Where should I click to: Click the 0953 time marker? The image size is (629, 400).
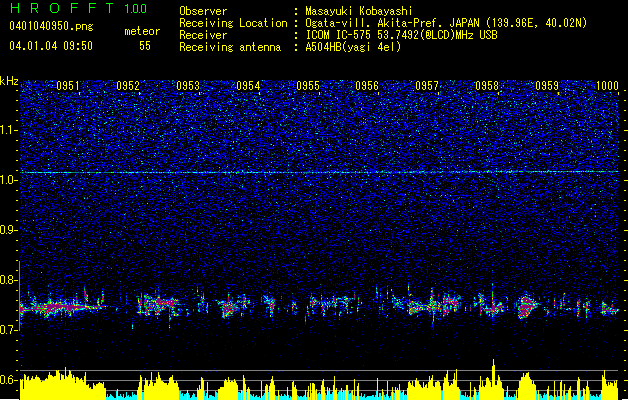188,86
